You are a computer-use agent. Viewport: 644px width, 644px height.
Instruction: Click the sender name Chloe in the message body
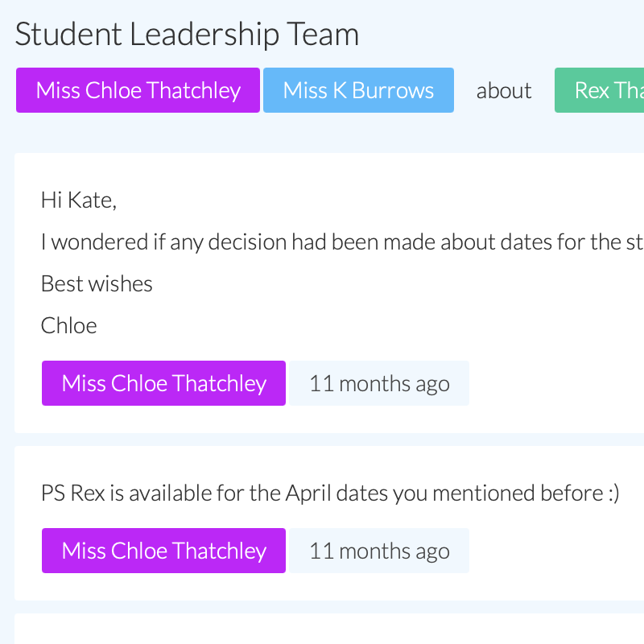click(68, 325)
